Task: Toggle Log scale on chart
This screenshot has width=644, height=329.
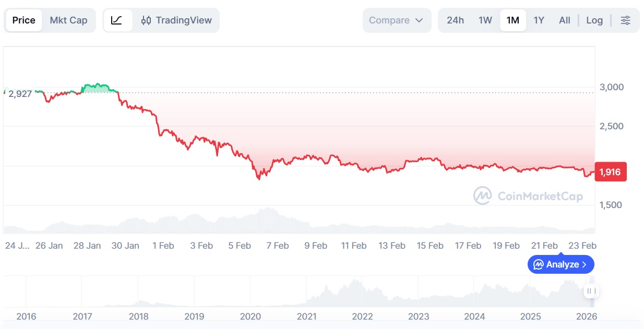Action: click(594, 20)
